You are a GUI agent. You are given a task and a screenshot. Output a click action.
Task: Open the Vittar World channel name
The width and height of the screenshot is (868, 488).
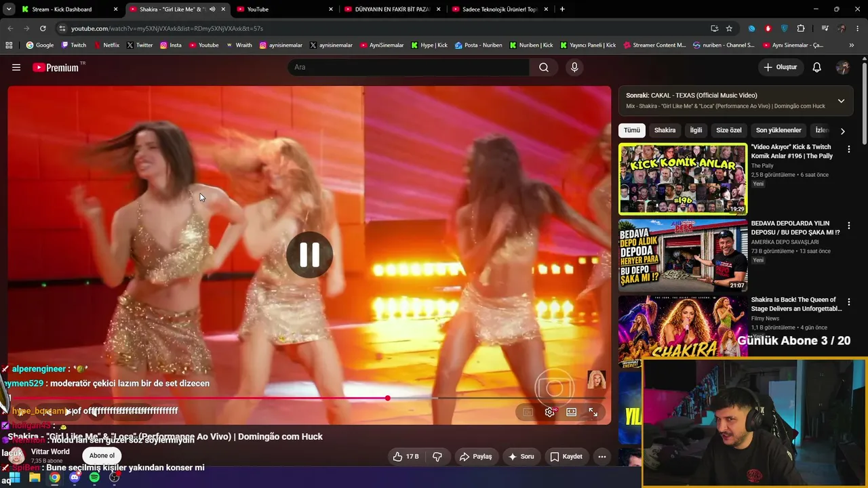50,451
